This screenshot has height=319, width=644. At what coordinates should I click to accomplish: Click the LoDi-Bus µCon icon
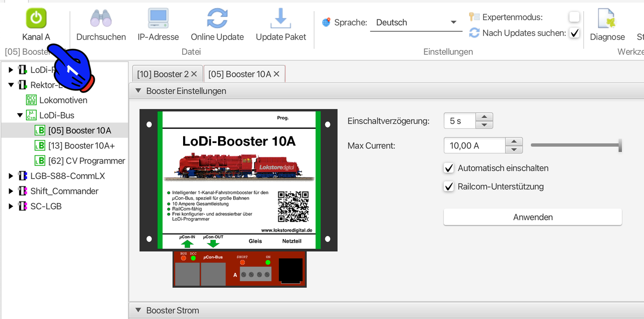[31, 115]
